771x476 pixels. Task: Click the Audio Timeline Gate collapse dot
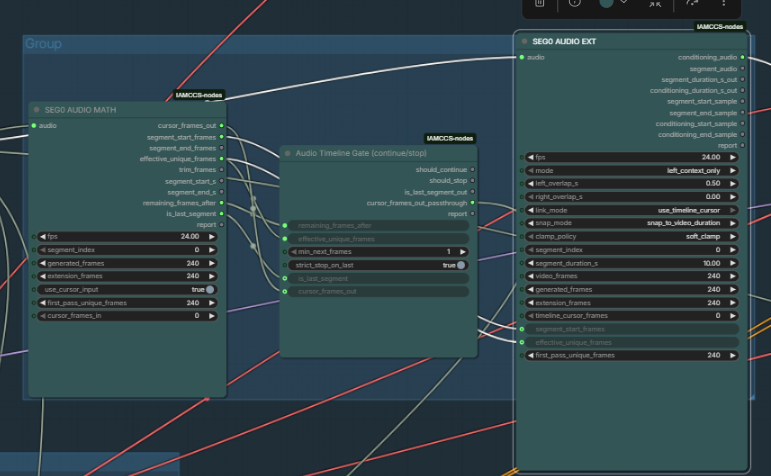[x=288, y=153]
